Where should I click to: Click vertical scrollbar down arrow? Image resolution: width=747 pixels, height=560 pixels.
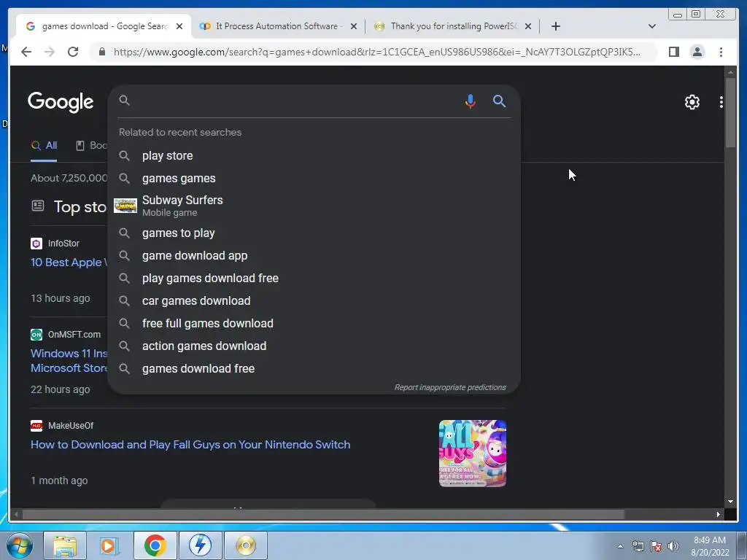(x=730, y=502)
